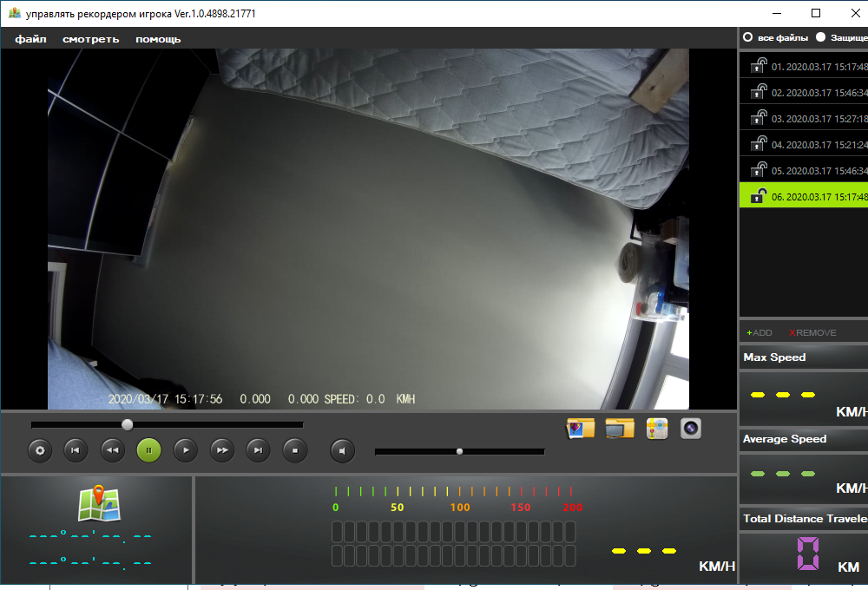Image resolution: width=868 pixels, height=590 pixels.
Task: Click the Total Distance Traveled heading
Action: [x=806, y=519]
